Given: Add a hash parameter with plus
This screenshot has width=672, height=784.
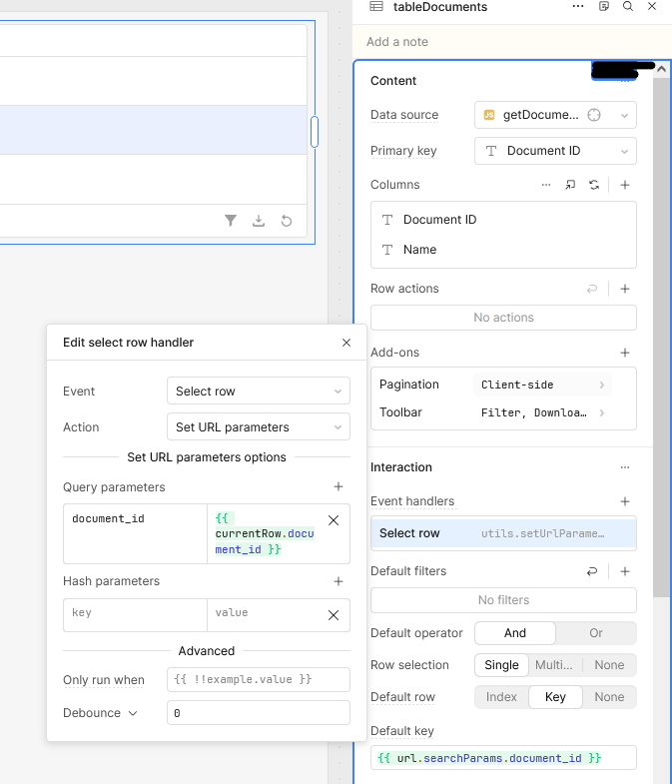Looking at the screenshot, I should pyautogui.click(x=338, y=581).
